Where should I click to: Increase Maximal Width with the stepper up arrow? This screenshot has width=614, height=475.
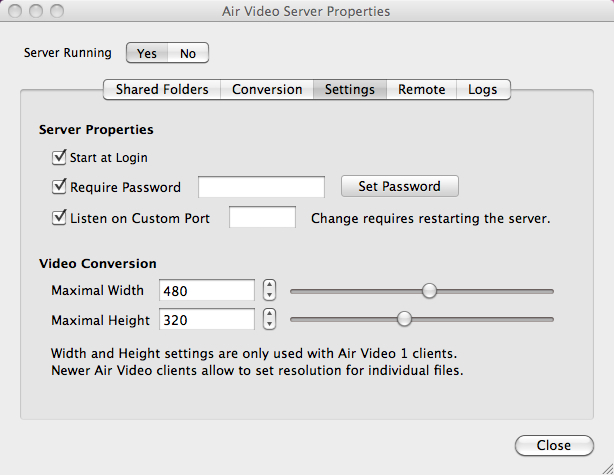click(269, 285)
